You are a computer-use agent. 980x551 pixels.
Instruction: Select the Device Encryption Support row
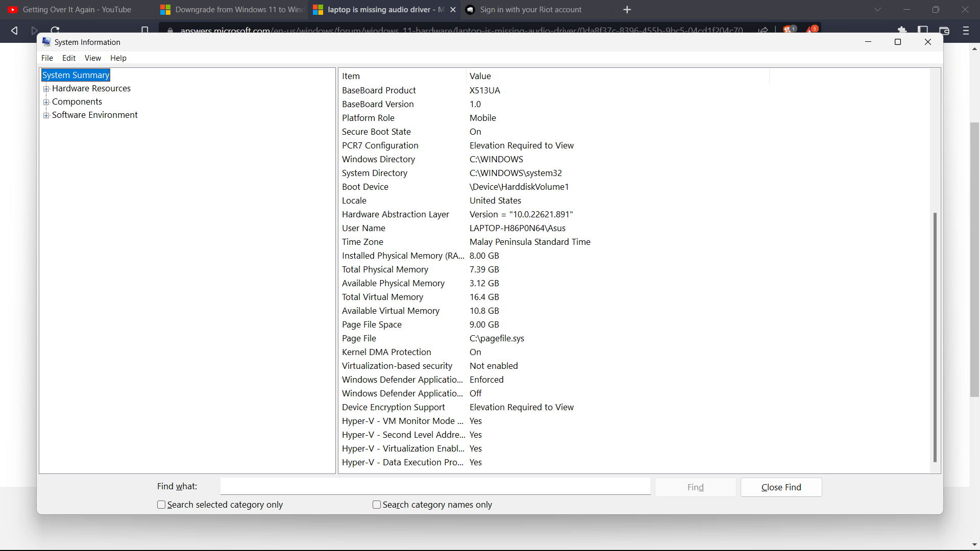tap(634, 407)
